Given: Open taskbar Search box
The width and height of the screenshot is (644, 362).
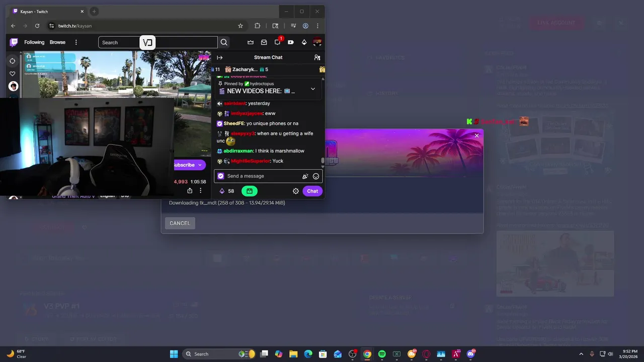Looking at the screenshot, I should pos(219,354).
